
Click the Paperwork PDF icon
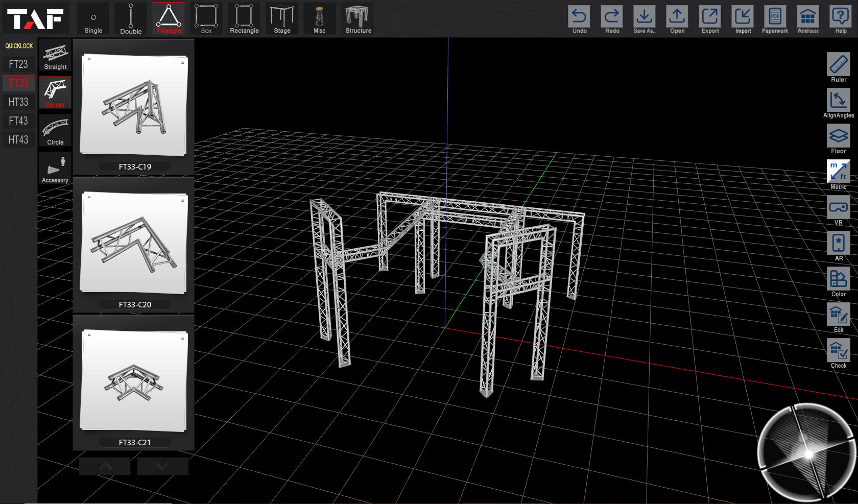775,16
